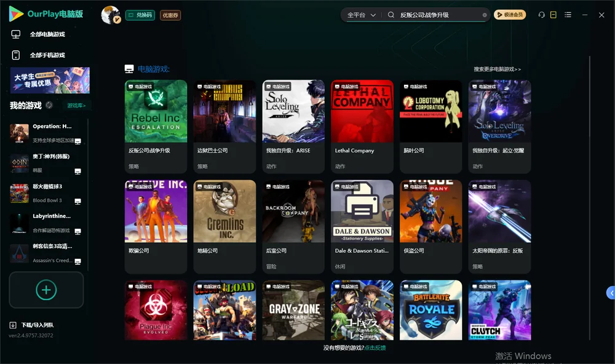Click the download queue icon 下载/导入列队
This screenshot has height=364, width=615.
click(13, 325)
